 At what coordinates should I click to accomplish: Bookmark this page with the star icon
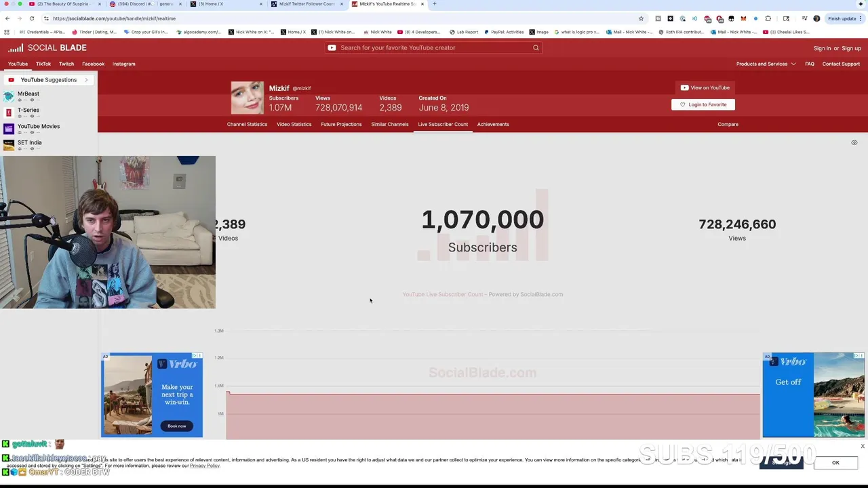(x=641, y=18)
